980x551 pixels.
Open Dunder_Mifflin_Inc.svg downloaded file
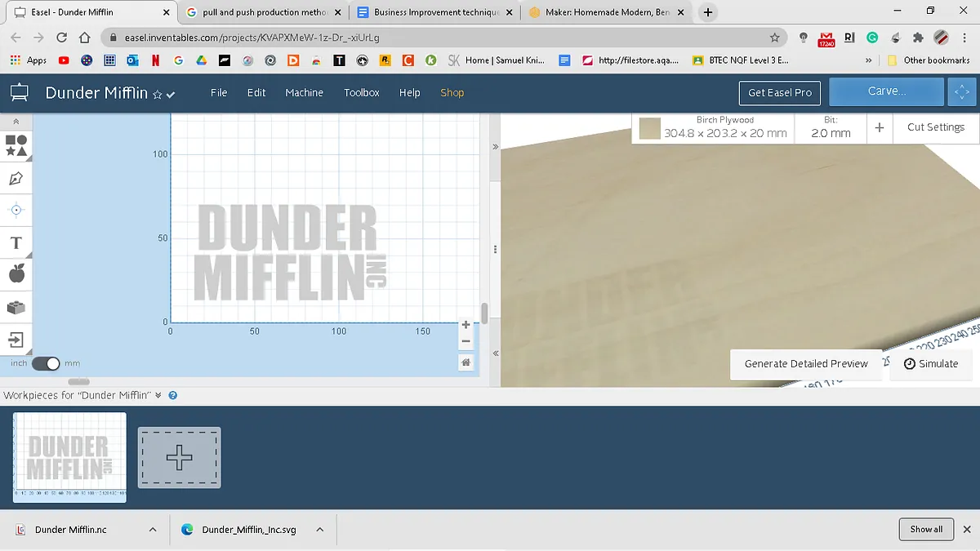(249, 530)
